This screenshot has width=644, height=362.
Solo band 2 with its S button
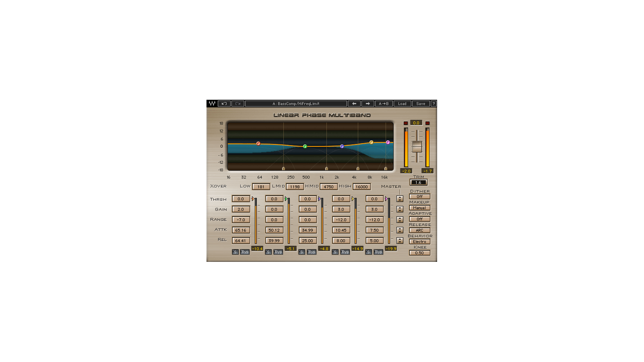[268, 252]
